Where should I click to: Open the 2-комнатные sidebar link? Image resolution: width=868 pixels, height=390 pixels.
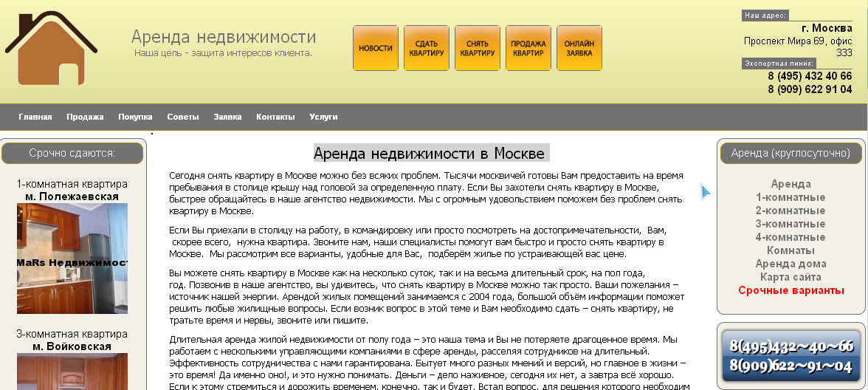[790, 211]
